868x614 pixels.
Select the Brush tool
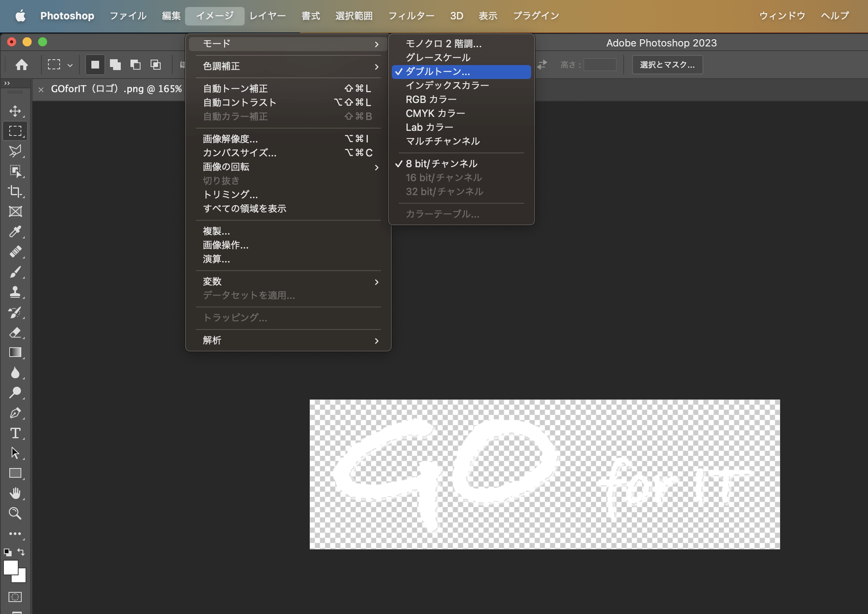click(15, 272)
